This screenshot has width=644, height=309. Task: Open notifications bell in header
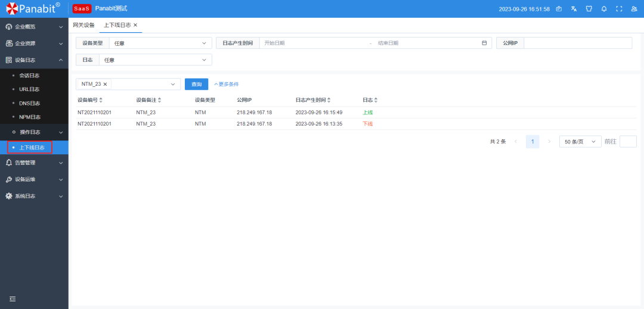coord(603,8)
